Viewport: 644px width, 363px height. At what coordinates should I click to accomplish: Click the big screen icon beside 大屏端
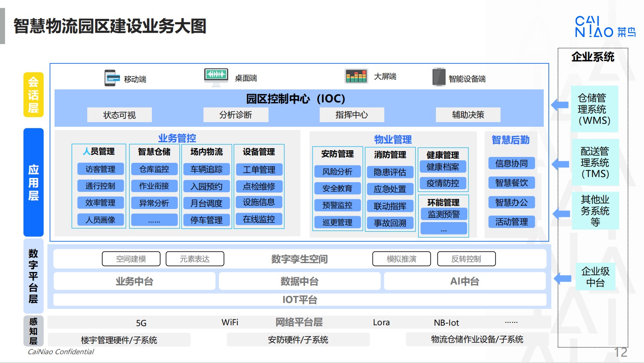(356, 76)
